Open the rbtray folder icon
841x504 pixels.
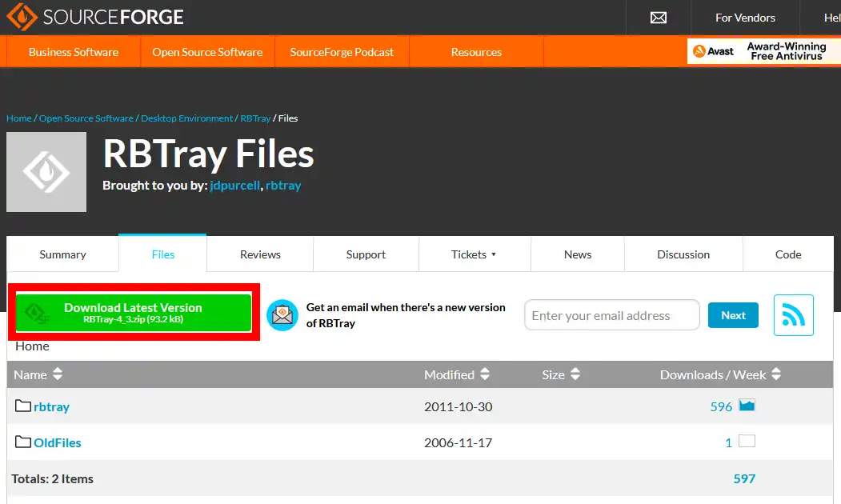tap(22, 406)
